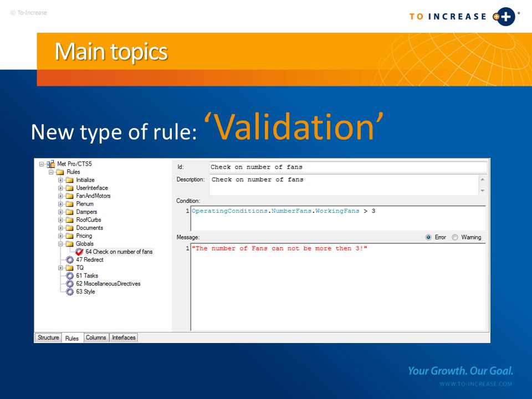The image size is (532, 399).
Task: Click the gear icon beside 47 Redirect
Action: [x=70, y=260]
